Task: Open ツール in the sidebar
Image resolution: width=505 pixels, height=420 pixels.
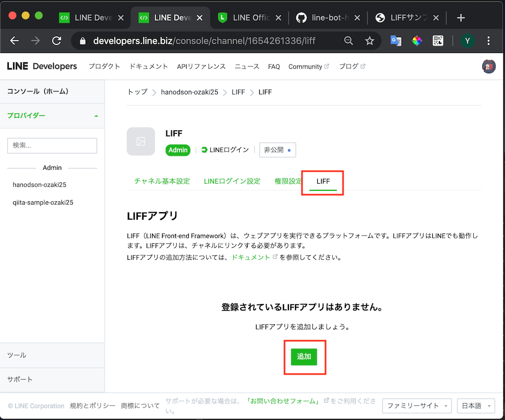Action: pos(52,355)
